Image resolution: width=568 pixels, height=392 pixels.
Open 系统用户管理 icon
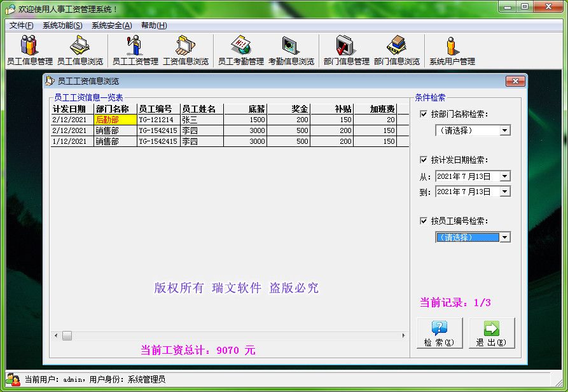452,48
